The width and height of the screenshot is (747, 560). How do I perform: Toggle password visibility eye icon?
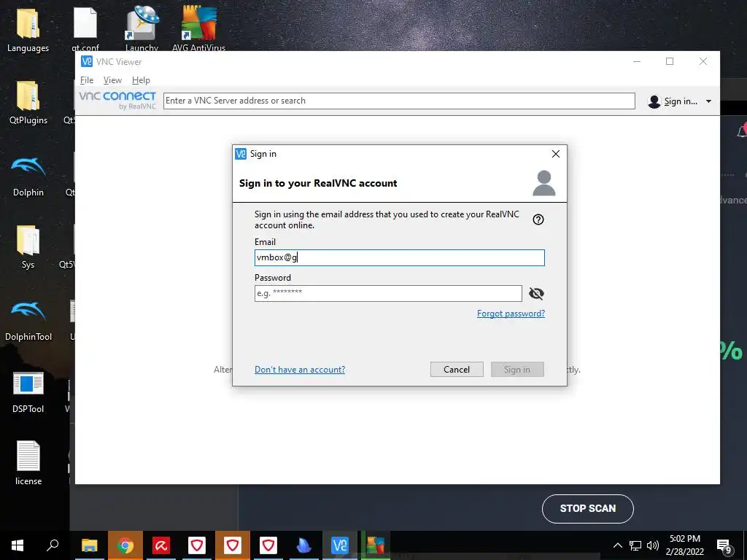pyautogui.click(x=536, y=293)
